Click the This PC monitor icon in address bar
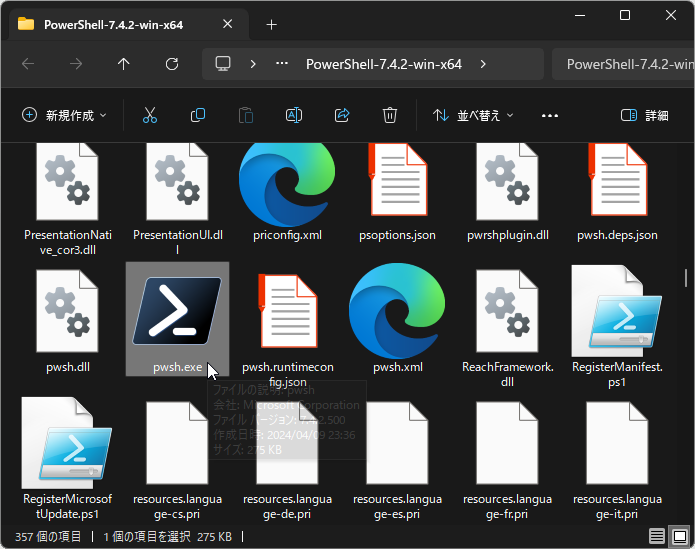This screenshot has height=549, width=695. coord(223,64)
